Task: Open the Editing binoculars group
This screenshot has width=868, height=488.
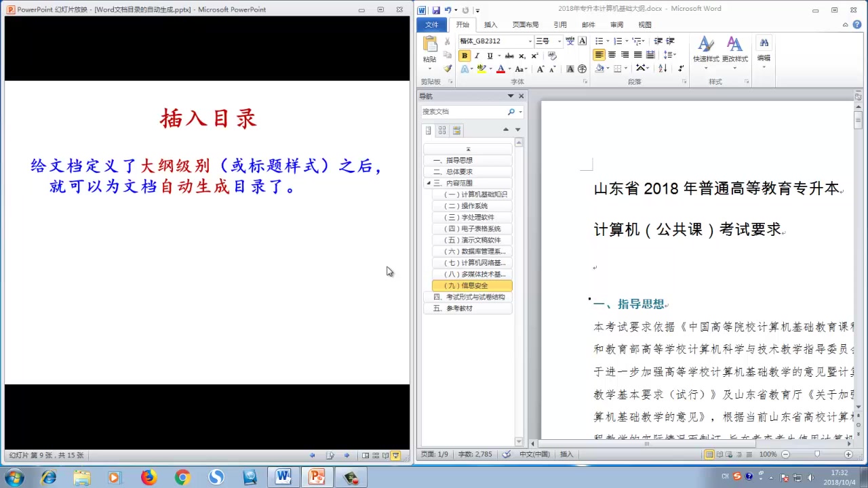Action: tap(764, 51)
